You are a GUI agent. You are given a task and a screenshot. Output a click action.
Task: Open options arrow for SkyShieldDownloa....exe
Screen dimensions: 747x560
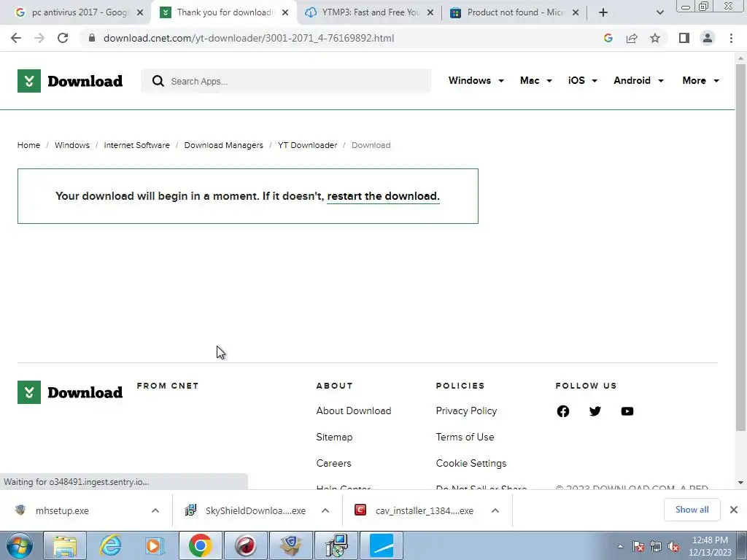[x=325, y=510]
